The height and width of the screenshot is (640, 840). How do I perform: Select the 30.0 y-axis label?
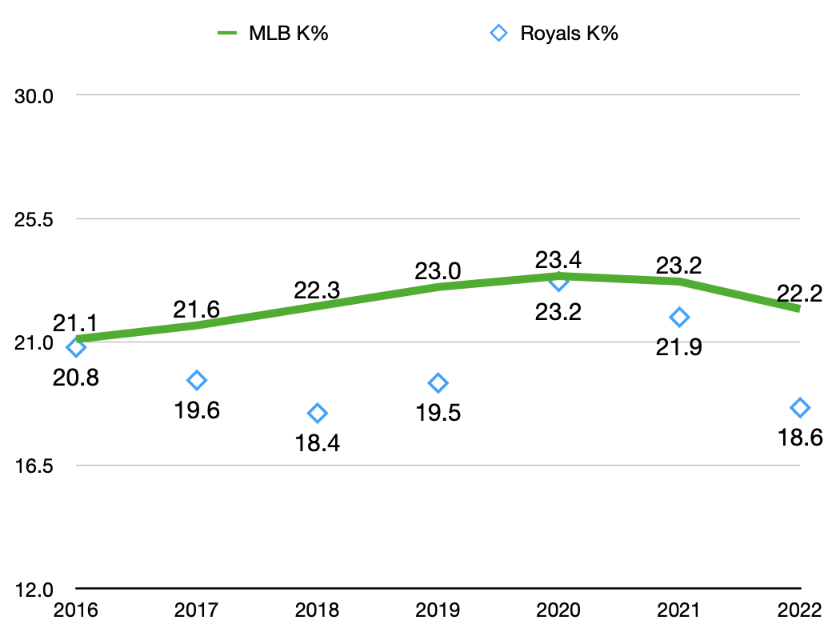point(34,96)
